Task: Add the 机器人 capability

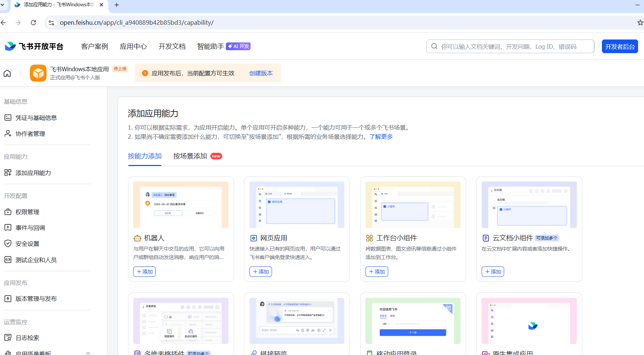Action: (x=144, y=272)
